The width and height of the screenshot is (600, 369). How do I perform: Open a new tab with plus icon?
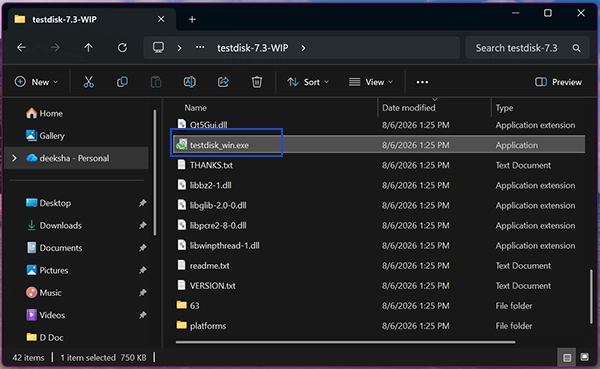point(192,19)
